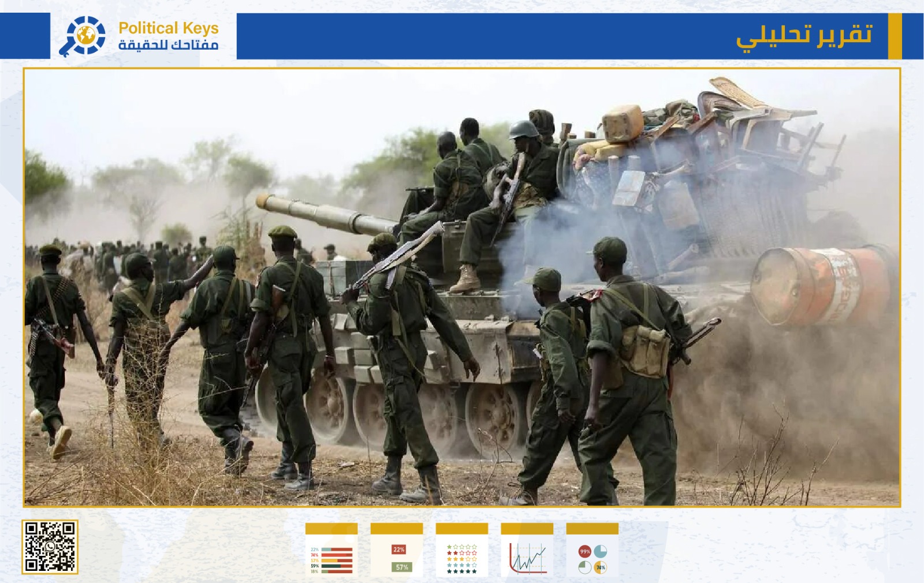This screenshot has width=924, height=583.
Task: Click the yellow jerrycan atop the tank
Action: click(622, 123)
